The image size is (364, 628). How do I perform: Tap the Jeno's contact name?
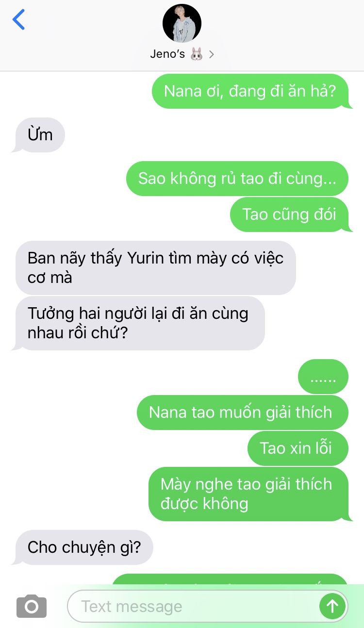(x=167, y=54)
